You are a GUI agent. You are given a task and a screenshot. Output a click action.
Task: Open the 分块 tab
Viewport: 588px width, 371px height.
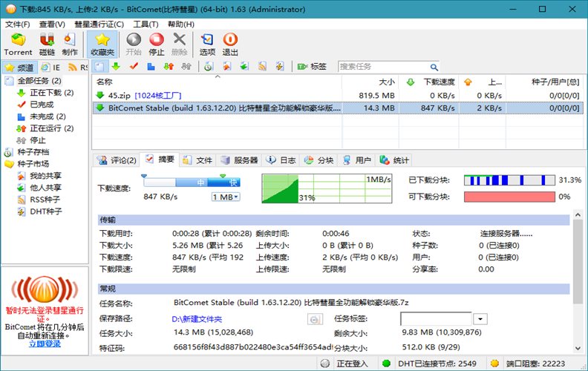click(319, 160)
